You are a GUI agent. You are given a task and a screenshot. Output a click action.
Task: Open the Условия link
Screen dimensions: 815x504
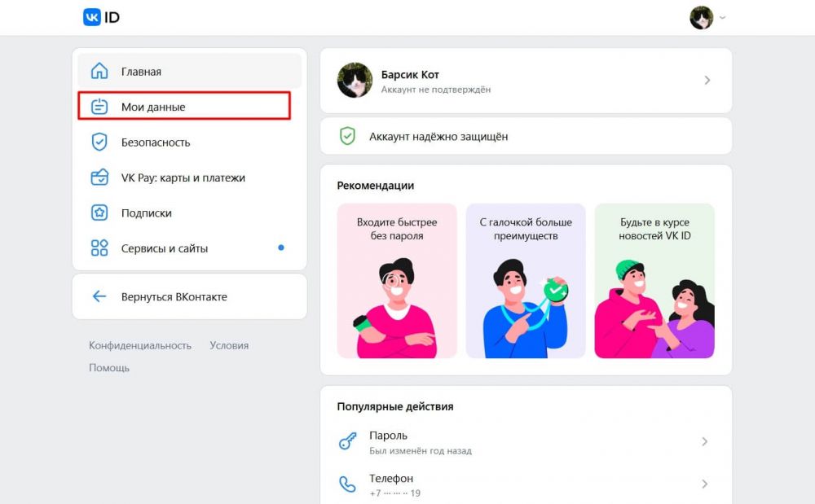point(229,345)
